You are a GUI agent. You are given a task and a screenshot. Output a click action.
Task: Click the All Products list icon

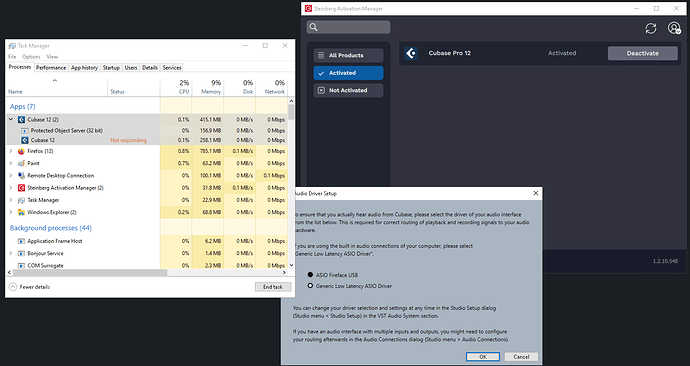[321, 55]
